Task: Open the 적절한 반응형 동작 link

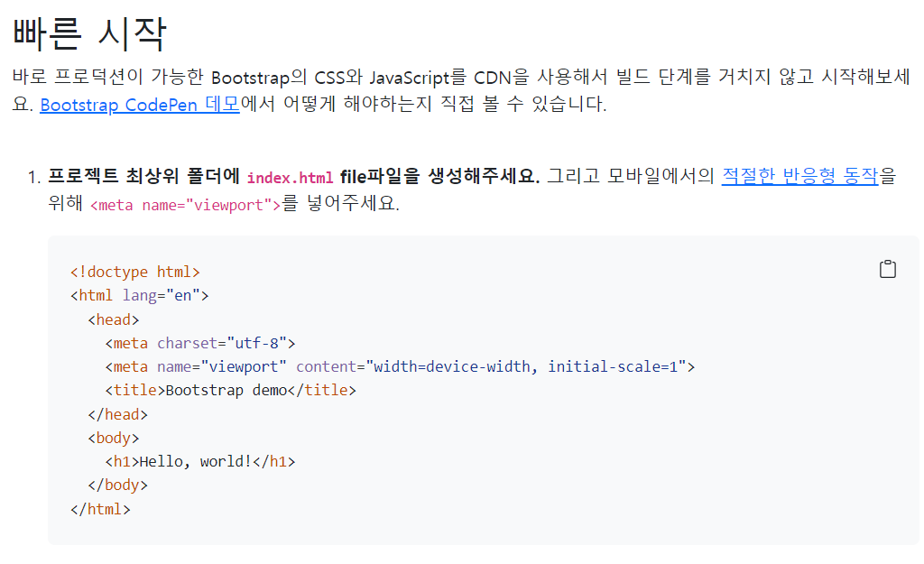Action: coord(799,176)
